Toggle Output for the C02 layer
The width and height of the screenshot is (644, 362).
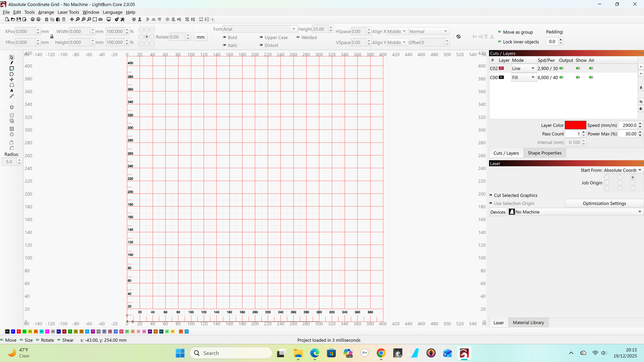click(x=561, y=68)
